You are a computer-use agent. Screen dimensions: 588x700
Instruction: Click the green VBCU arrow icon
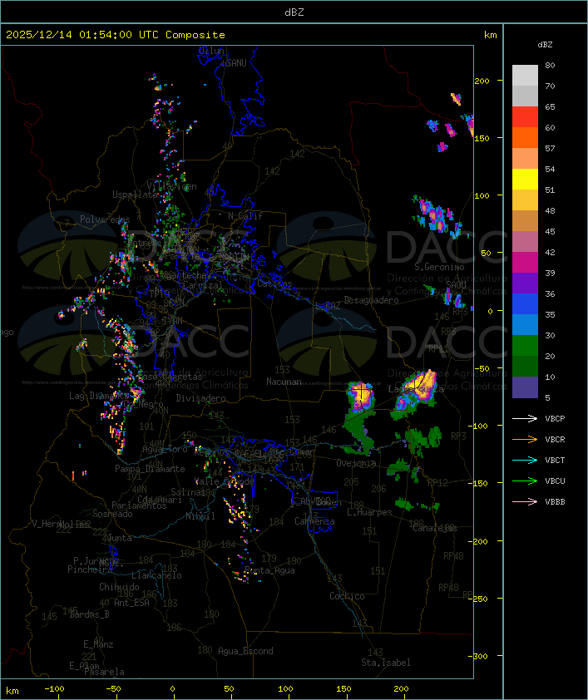(525, 481)
